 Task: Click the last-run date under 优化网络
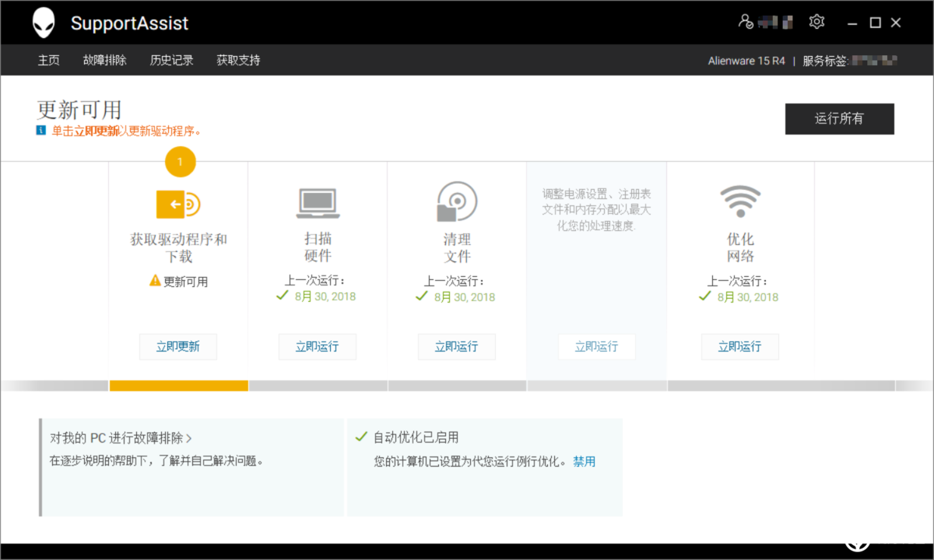coord(748,296)
